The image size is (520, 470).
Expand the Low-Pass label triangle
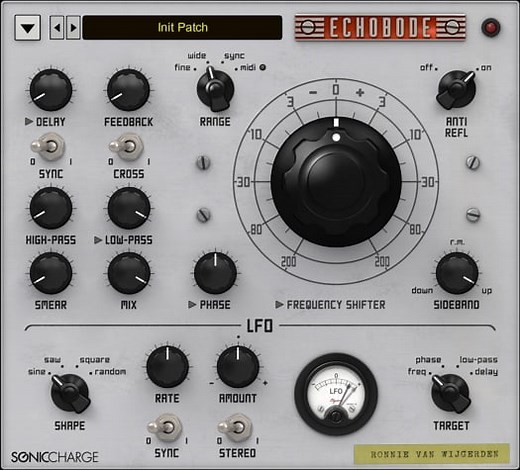pyautogui.click(x=98, y=240)
